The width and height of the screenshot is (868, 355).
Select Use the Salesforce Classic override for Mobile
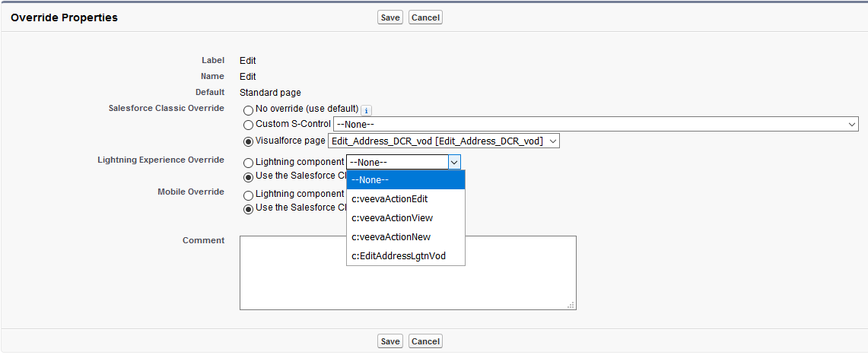[248, 208]
